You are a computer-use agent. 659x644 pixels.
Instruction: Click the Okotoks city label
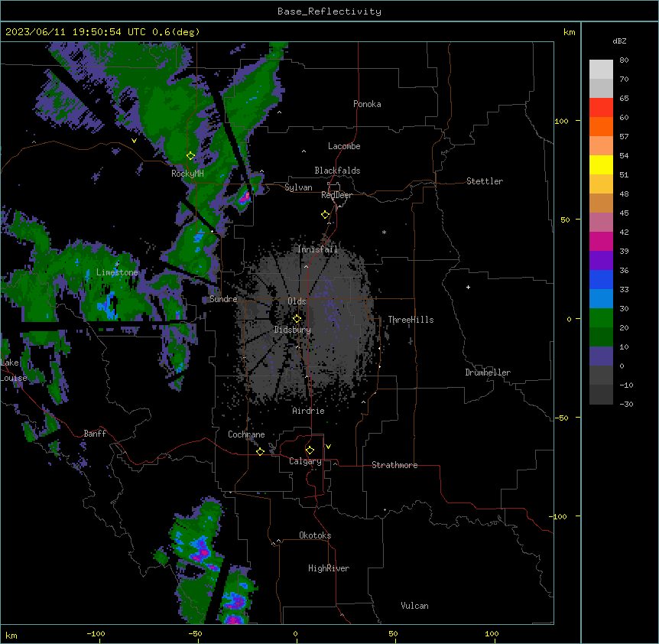[315, 535]
